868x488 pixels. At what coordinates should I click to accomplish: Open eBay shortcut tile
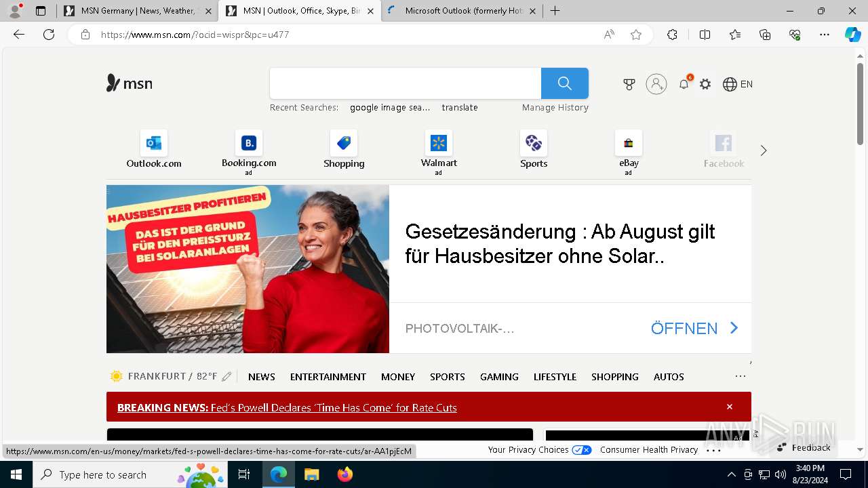(x=629, y=152)
